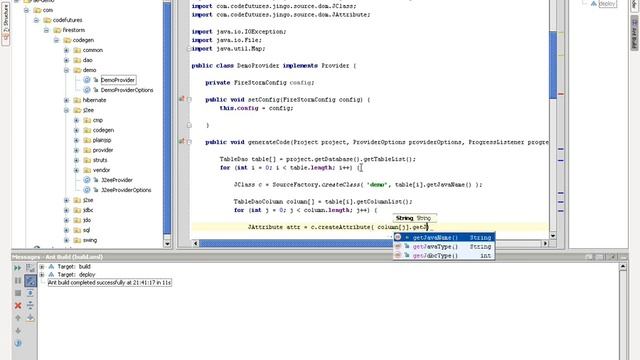Click the editor vertical scrollbar thumb
Viewport: 640px width, 360px height.
(553, 65)
